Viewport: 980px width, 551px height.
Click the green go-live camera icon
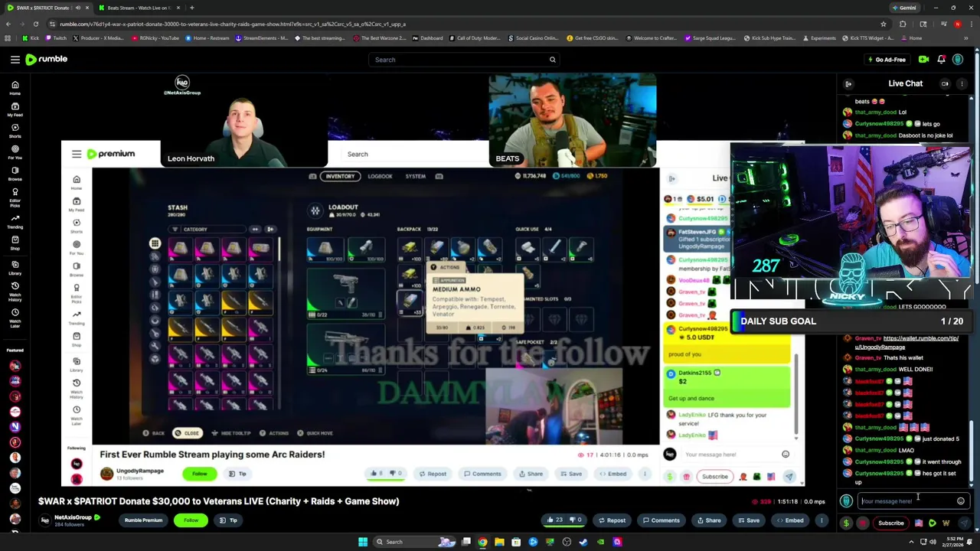[923, 60]
